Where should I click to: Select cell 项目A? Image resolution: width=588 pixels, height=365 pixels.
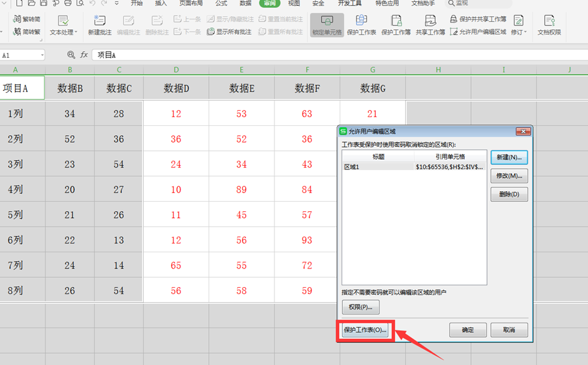(22, 88)
